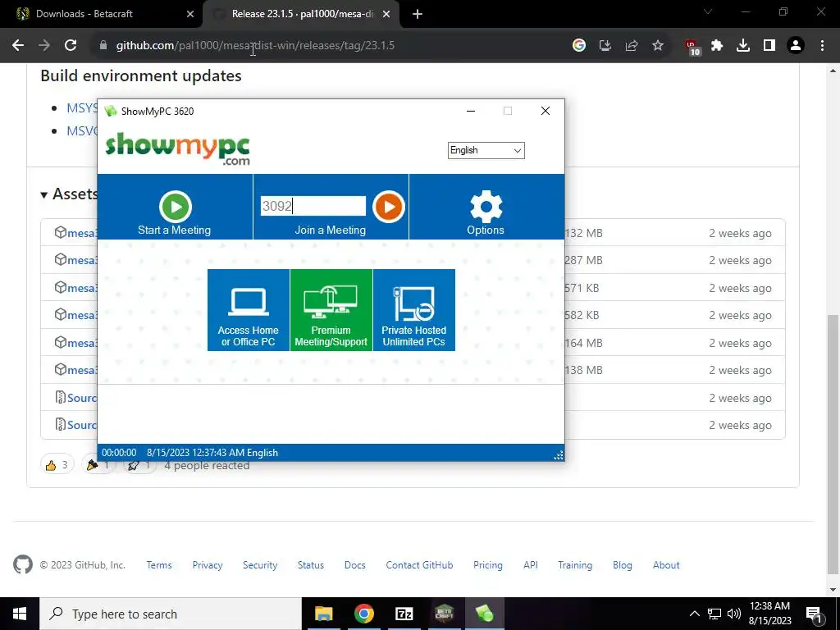Open the About footer link
The width and height of the screenshot is (840, 630).
pos(666,565)
